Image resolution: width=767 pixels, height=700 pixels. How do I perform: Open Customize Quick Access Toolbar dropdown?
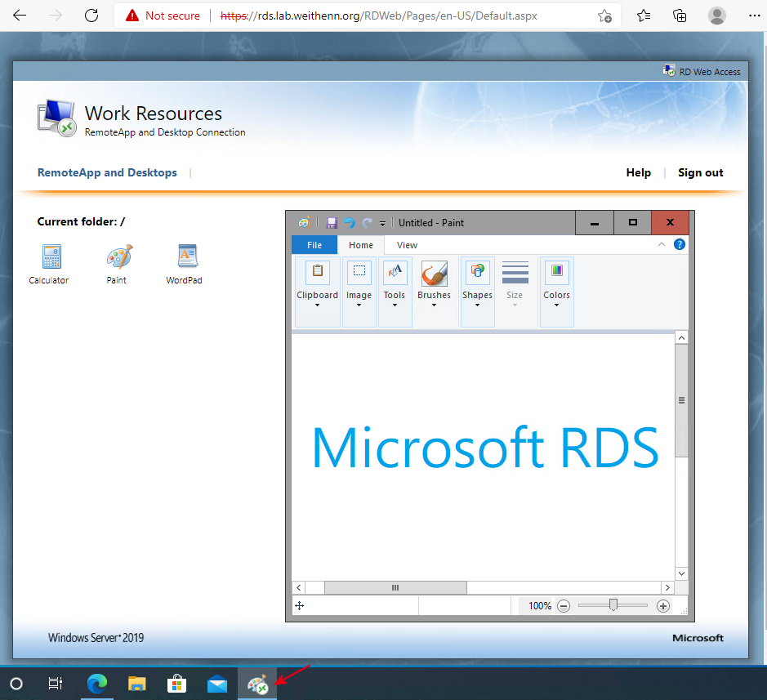click(382, 223)
